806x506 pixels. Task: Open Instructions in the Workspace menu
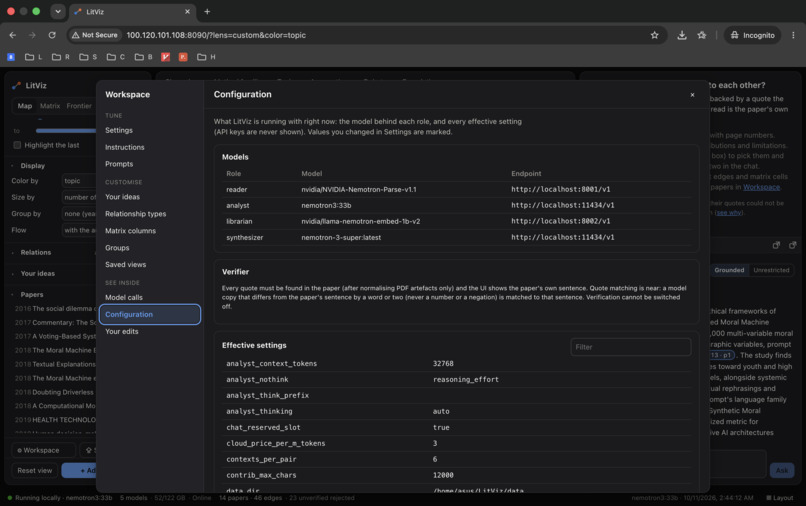pos(124,148)
